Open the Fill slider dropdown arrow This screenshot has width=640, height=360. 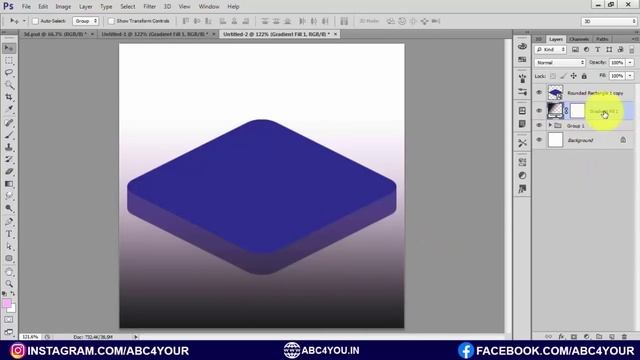[630, 76]
